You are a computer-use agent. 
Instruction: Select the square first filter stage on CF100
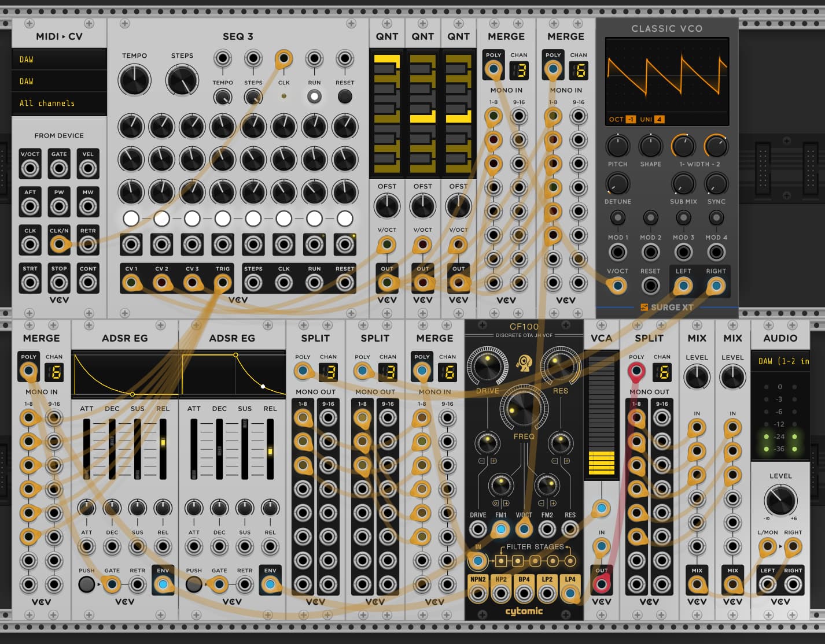click(500, 561)
